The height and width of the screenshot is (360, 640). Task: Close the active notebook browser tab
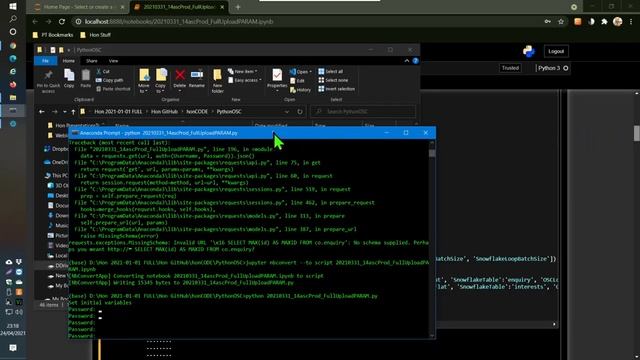(x=222, y=7)
